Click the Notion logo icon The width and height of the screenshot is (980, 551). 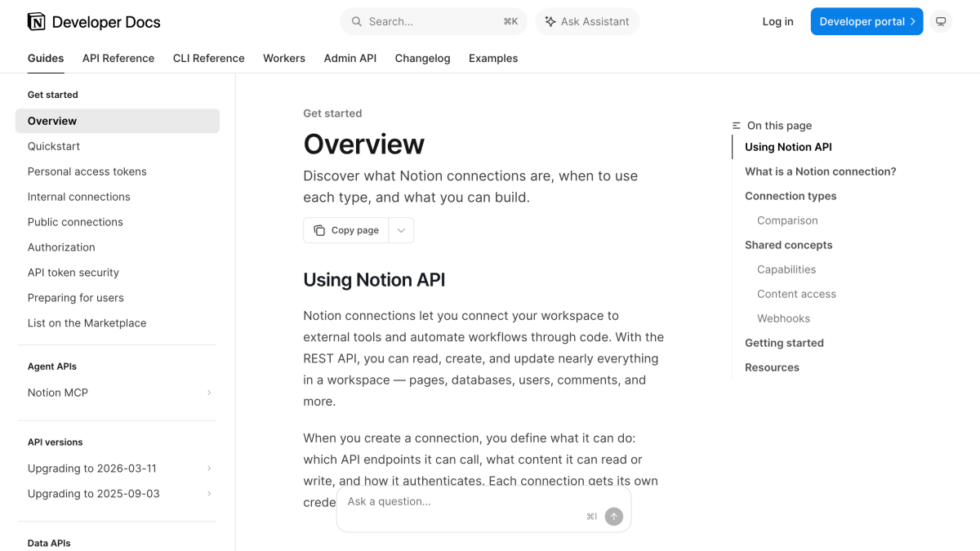36,22
